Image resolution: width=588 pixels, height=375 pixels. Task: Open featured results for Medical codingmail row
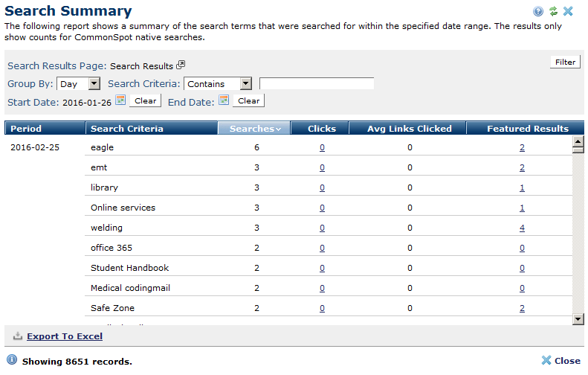click(522, 288)
